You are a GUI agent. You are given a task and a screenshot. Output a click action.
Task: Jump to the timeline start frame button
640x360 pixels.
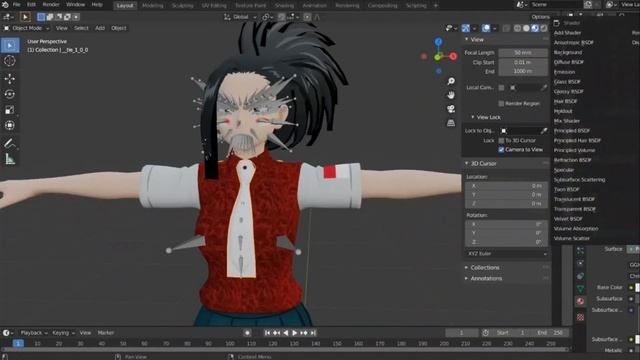click(x=267, y=333)
